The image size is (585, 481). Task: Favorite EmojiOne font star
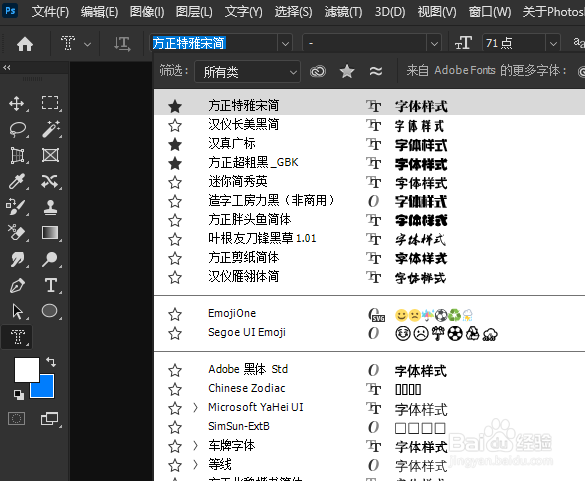175,314
